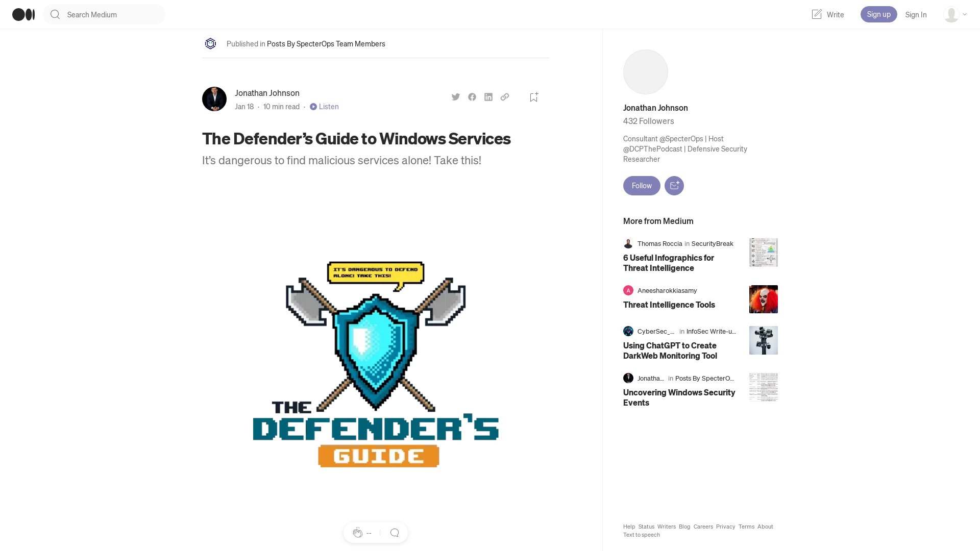Click Sign up button

[x=878, y=14]
